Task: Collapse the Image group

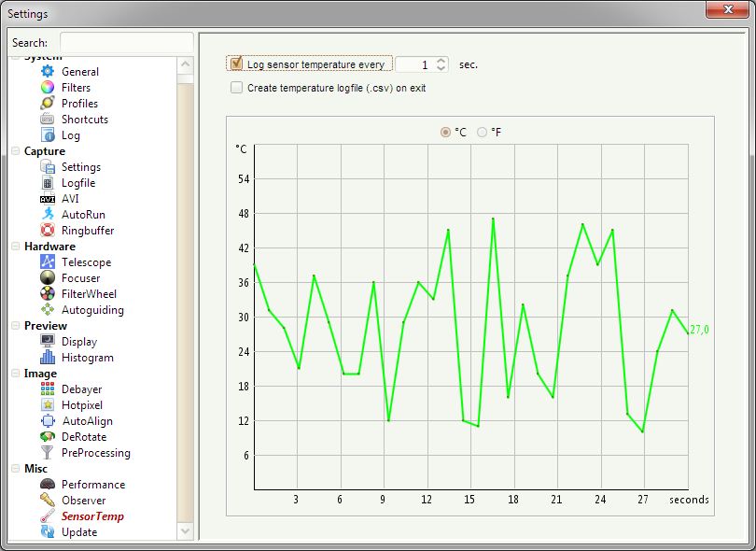Action: [x=16, y=373]
